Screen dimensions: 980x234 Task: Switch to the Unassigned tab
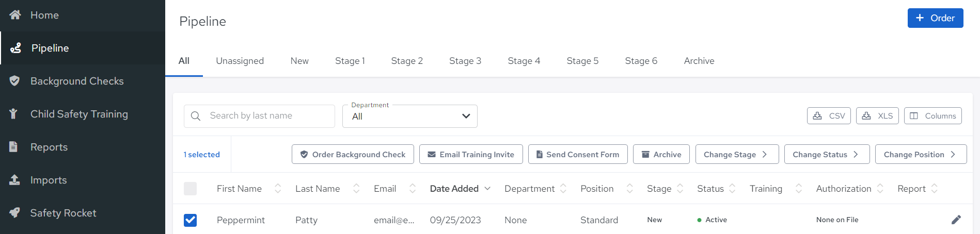click(240, 61)
